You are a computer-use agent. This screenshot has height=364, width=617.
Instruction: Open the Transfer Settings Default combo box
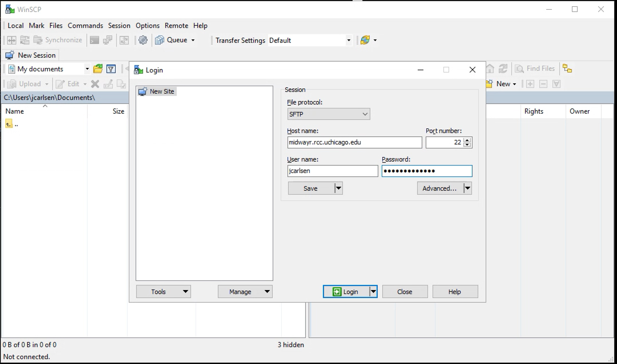(x=310, y=40)
